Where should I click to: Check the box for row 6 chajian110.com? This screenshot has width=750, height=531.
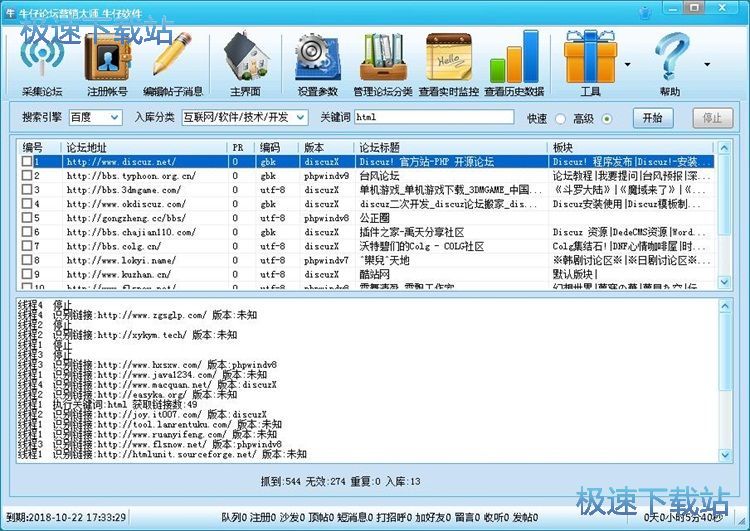tap(27, 232)
